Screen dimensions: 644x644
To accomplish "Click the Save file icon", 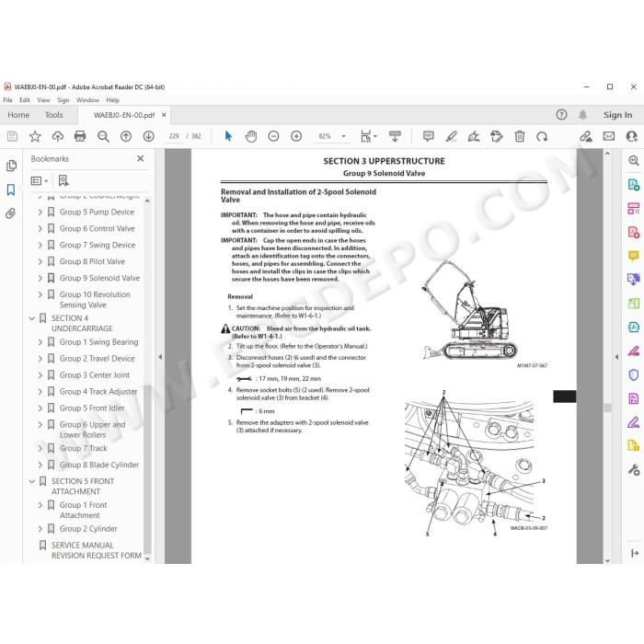I will (12, 136).
